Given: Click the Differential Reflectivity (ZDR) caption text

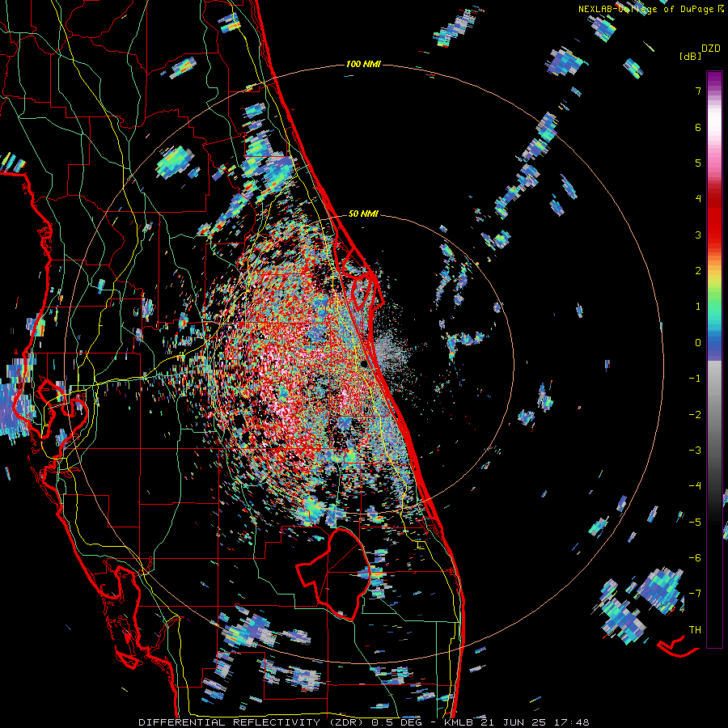Looking at the screenshot, I should pyautogui.click(x=252, y=722).
